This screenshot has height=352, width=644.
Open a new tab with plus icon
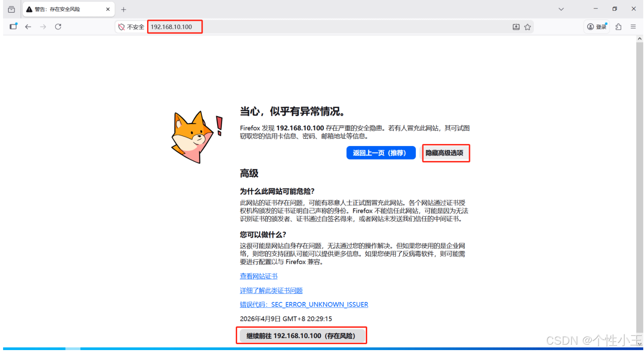pyautogui.click(x=123, y=10)
